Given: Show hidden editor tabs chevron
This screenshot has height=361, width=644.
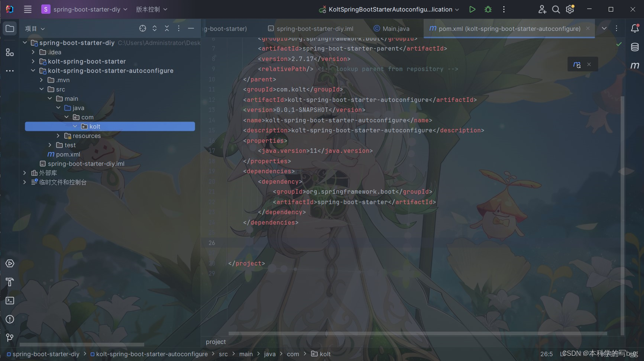Looking at the screenshot, I should (x=604, y=28).
